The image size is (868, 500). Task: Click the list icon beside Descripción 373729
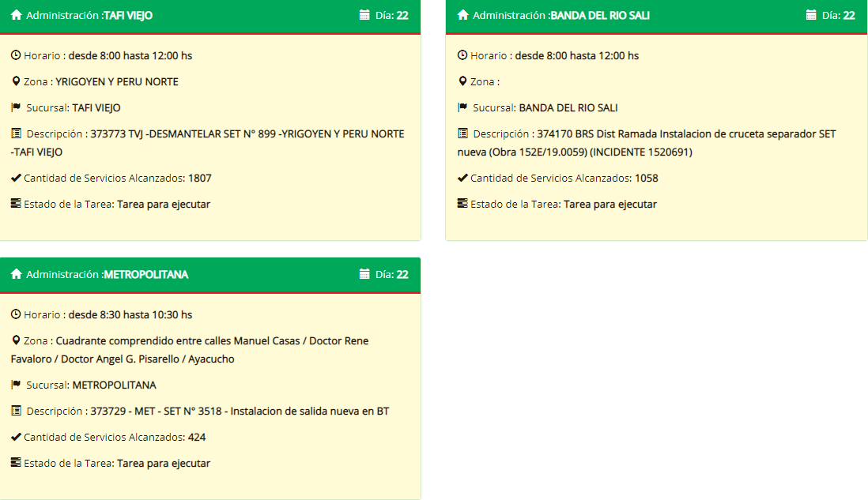pos(16,411)
